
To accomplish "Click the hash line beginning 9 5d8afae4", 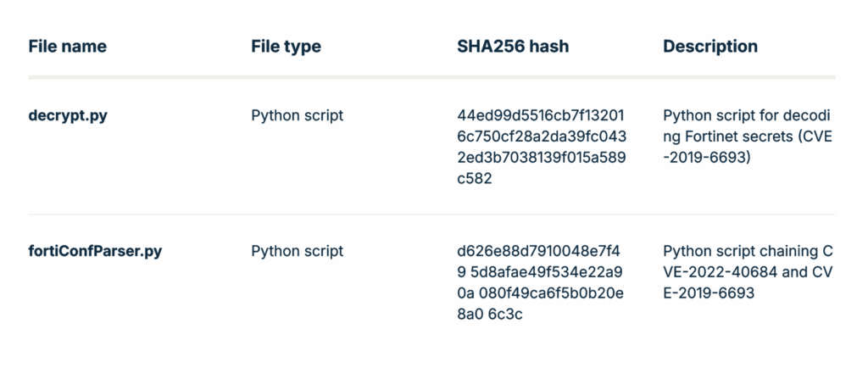I will point(541,272).
